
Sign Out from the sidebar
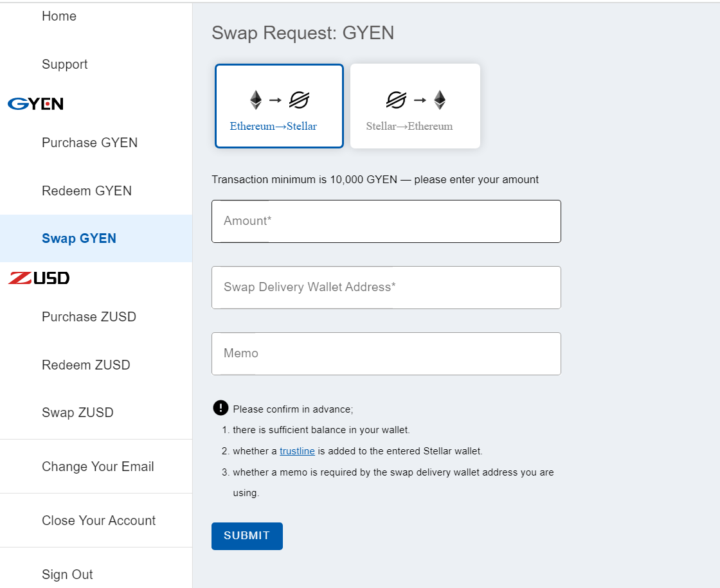(67, 575)
